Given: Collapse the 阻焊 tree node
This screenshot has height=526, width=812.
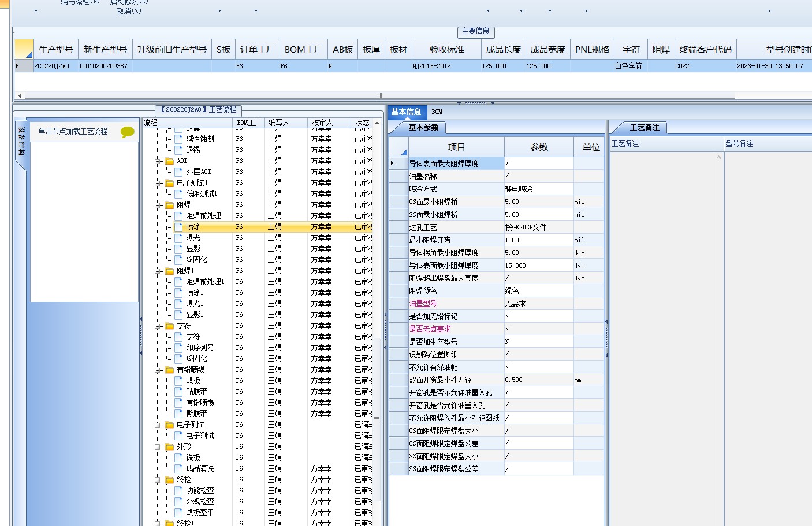Looking at the screenshot, I should coord(158,205).
